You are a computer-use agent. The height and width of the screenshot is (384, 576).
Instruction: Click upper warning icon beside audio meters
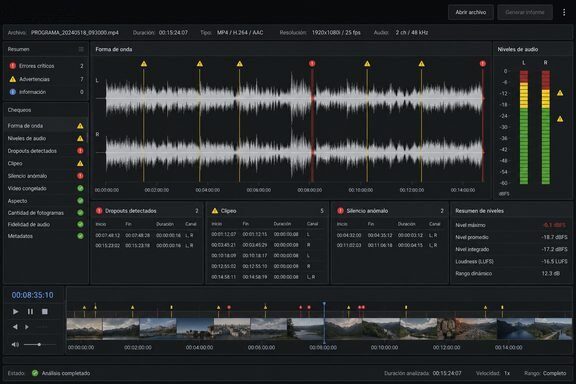(560, 93)
